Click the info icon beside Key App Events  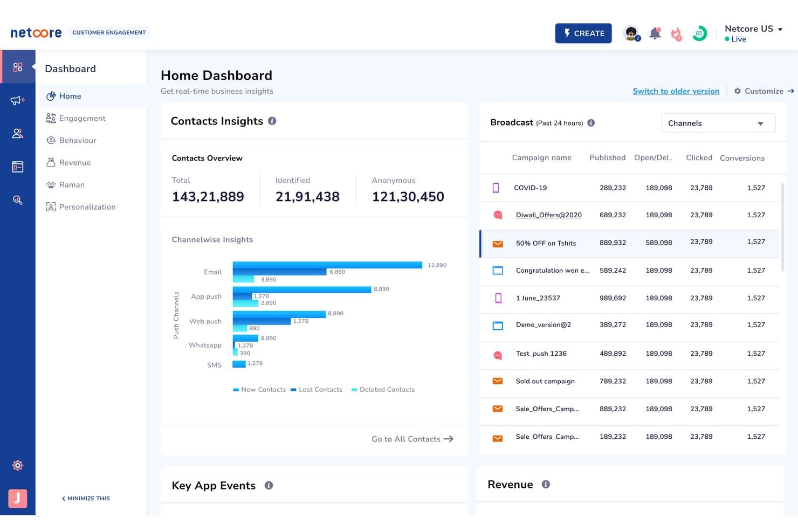click(269, 486)
